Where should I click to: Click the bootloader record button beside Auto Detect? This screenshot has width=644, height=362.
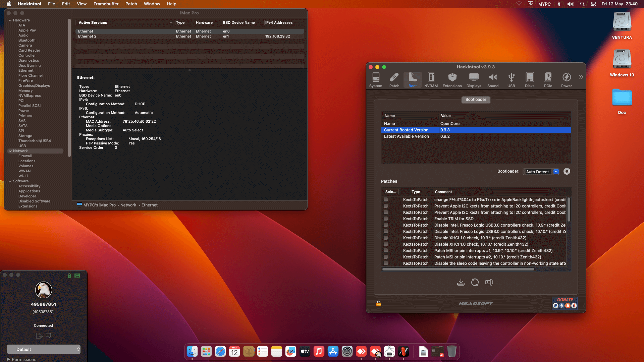(567, 171)
